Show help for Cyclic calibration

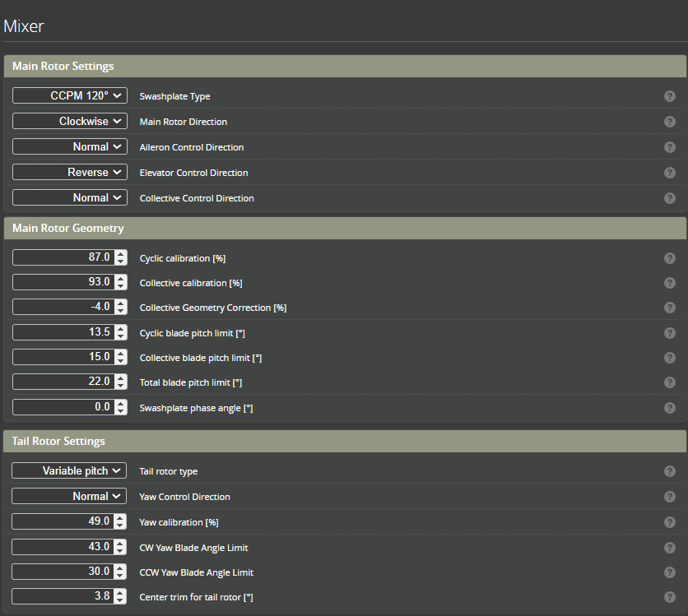click(670, 258)
